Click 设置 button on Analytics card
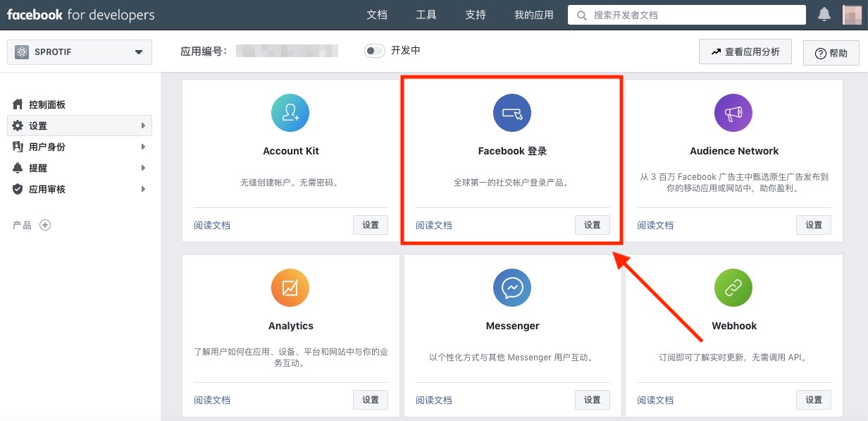This screenshot has width=868, height=421. click(371, 400)
